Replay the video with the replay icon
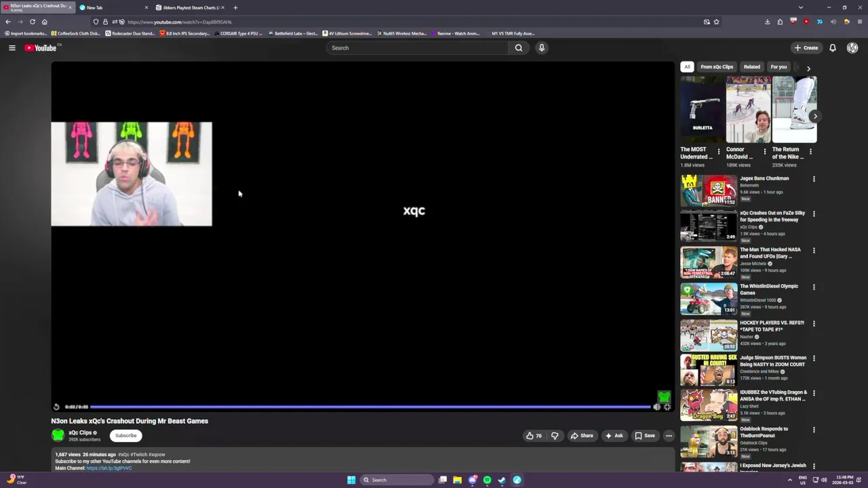868x488 pixels. pos(56,407)
